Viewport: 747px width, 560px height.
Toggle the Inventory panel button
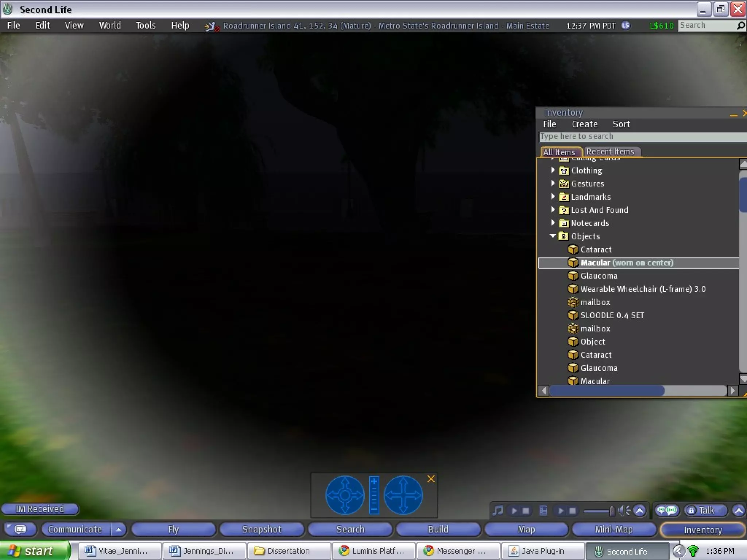coord(703,530)
